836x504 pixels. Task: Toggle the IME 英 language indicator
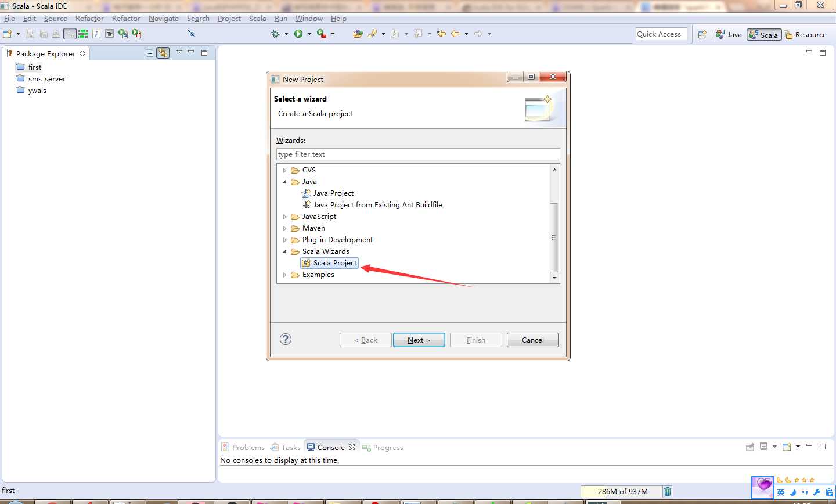click(781, 492)
